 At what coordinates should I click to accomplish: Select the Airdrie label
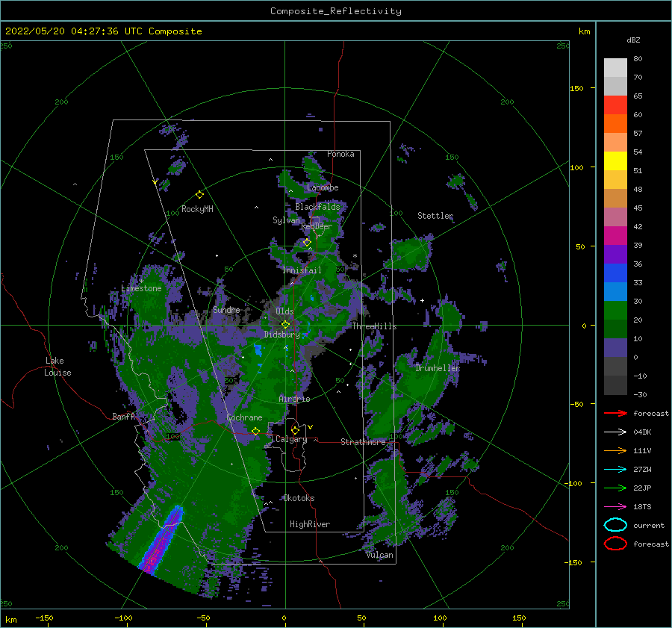click(294, 399)
